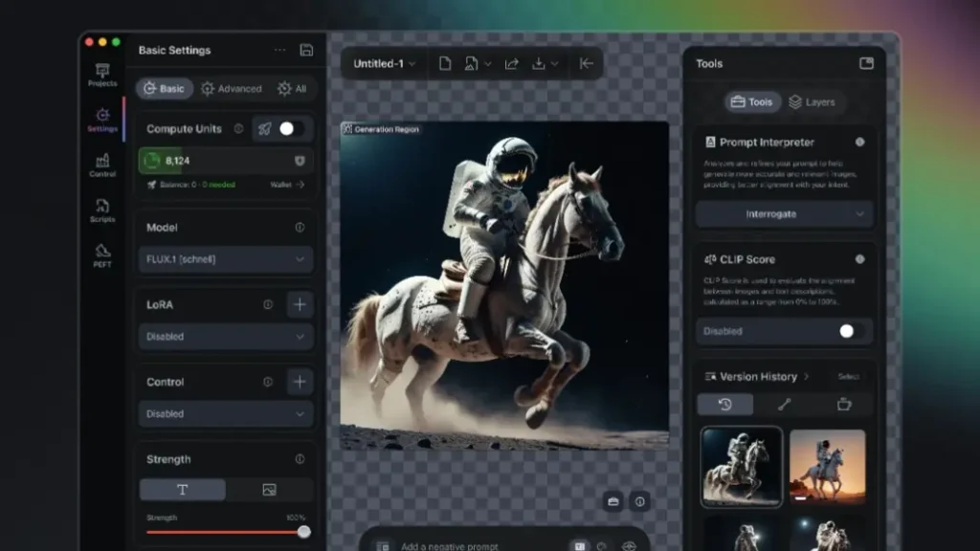Select the first astronaut thumbnail in Version History
The image size is (980, 551).
pos(739,468)
